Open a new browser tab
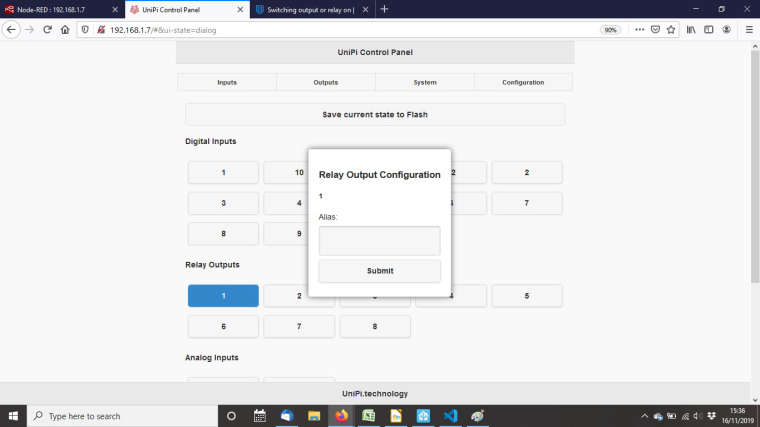The height and width of the screenshot is (427, 760). pyautogui.click(x=384, y=9)
